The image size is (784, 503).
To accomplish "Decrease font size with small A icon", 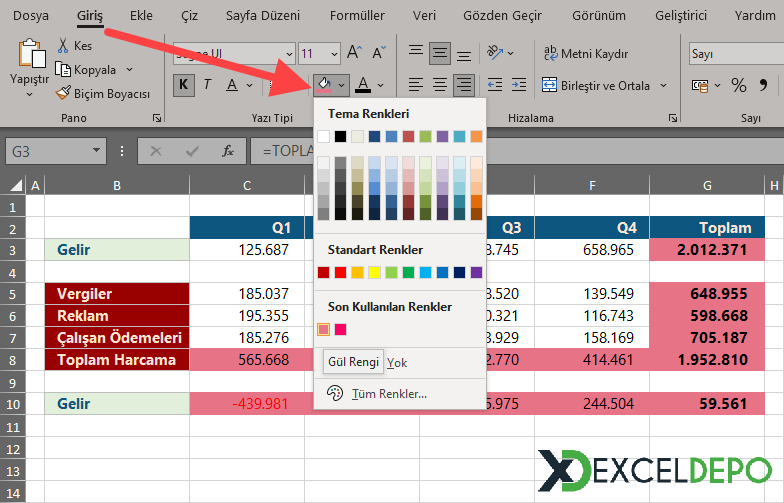I will coord(379,52).
